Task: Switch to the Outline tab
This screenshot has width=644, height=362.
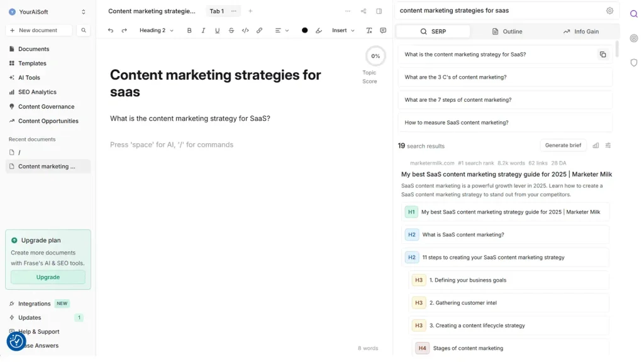Action: 507,31
